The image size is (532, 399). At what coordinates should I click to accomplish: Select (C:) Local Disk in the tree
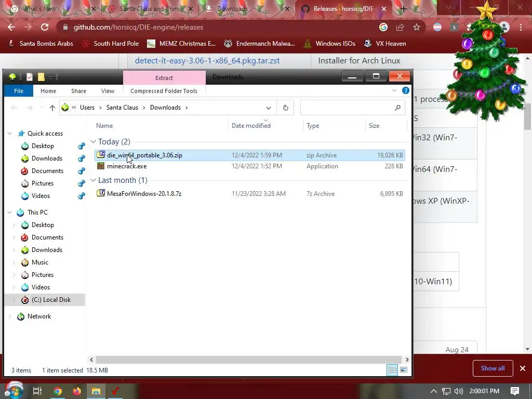coord(51,300)
